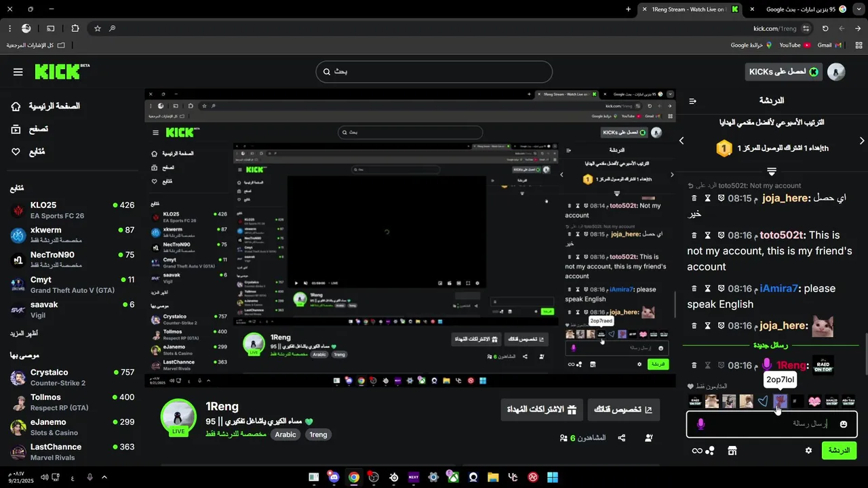Screen dimensions: 868x488
Task: Open chat settings gear icon
Action: (808, 451)
